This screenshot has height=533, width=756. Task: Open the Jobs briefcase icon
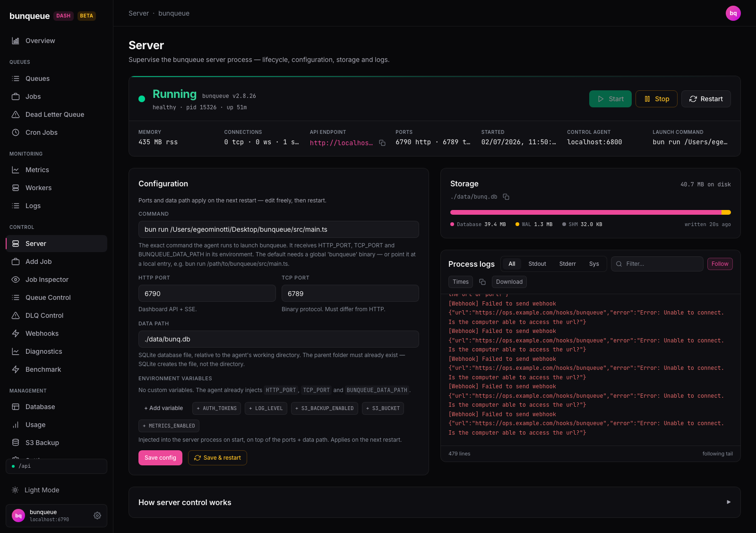(16, 96)
